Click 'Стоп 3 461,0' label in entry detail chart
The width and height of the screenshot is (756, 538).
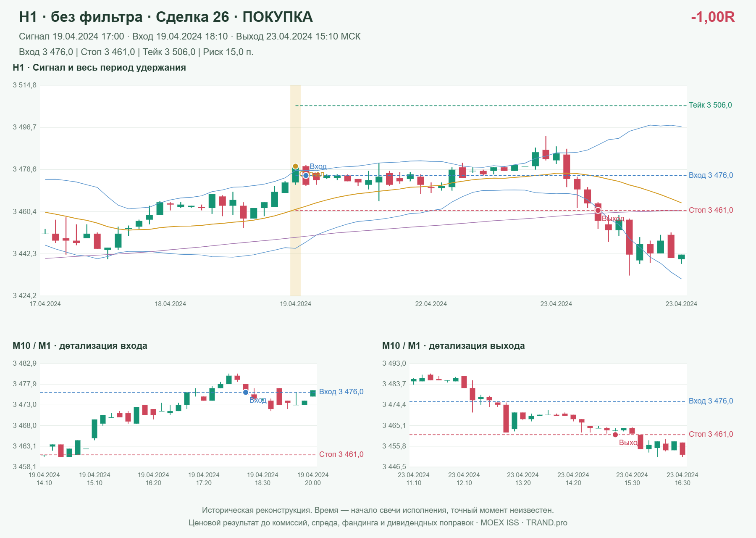[x=341, y=454]
